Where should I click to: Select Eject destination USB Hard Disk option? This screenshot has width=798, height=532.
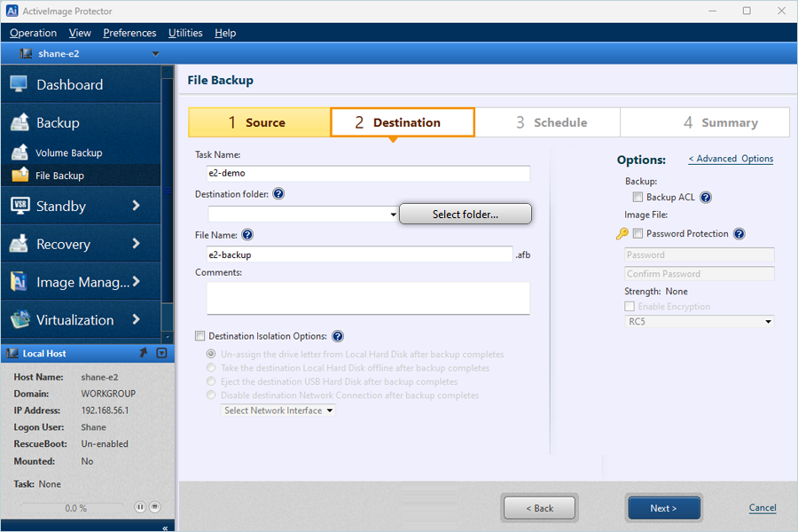(211, 381)
